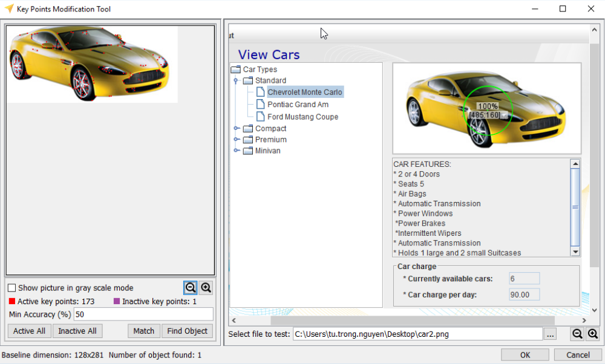
Task: Click the Chevrolet Monte Carlo document icon
Action: [x=261, y=92]
